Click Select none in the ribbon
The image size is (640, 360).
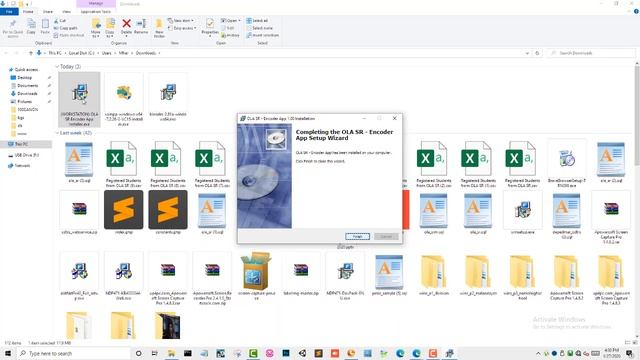259,28
